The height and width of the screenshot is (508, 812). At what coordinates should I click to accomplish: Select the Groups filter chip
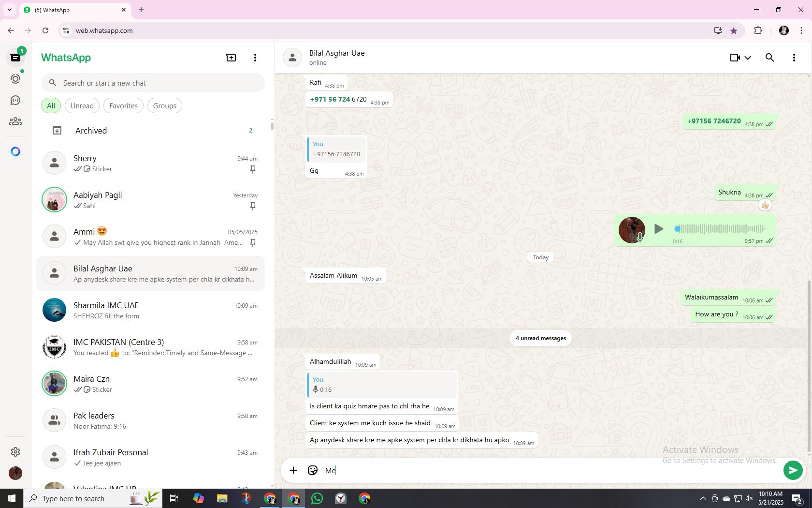point(165,105)
